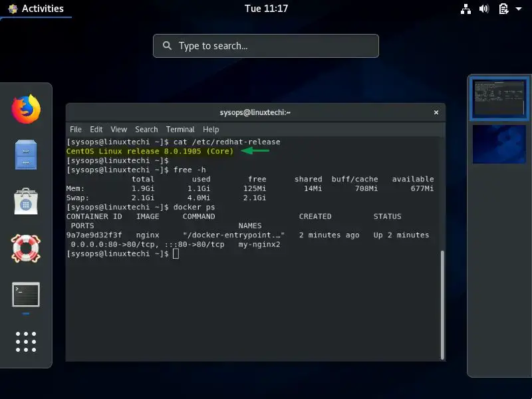Click the CentOS Linux release 8.0.1905 line
532x399 pixels.
pos(150,152)
